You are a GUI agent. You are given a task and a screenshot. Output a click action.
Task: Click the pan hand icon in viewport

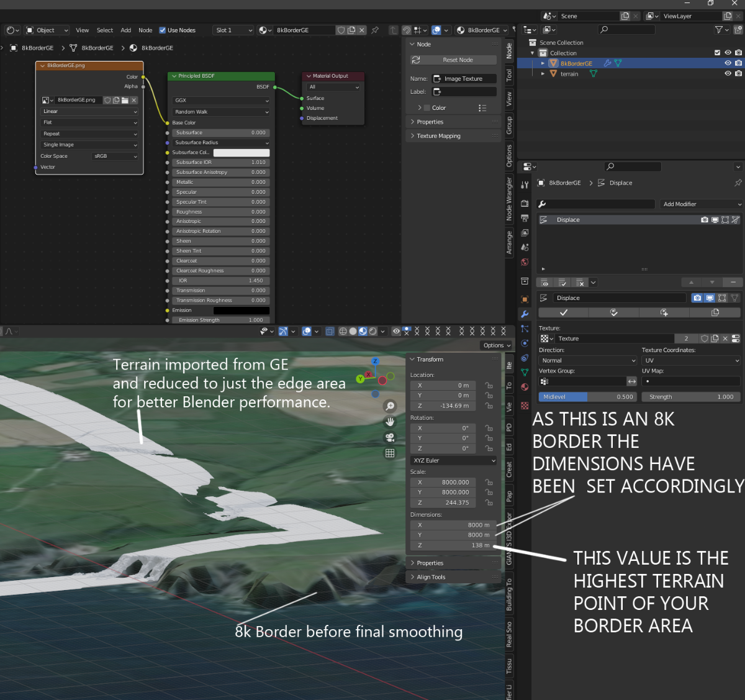tap(390, 422)
